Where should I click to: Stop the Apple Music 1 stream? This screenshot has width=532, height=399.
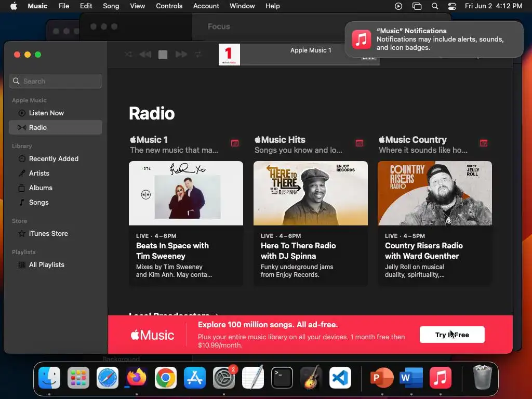(163, 55)
